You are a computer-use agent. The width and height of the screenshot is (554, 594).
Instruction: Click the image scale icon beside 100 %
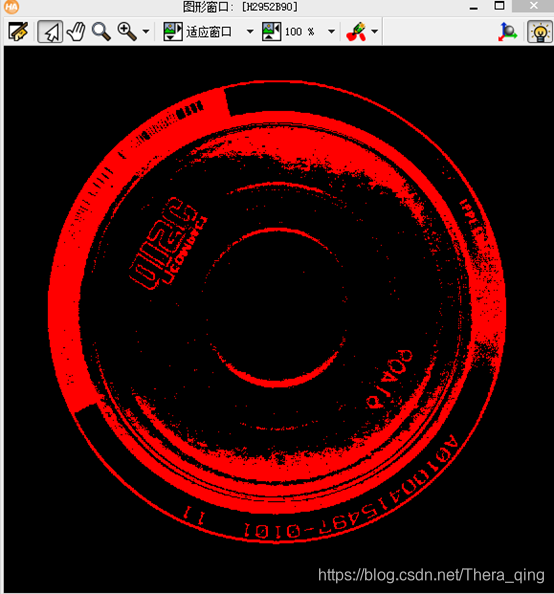pyautogui.click(x=271, y=31)
